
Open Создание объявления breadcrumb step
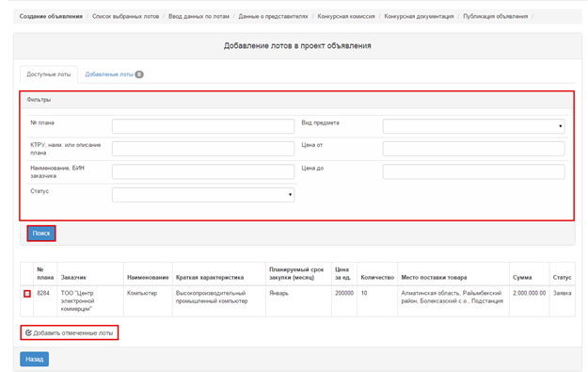click(51, 17)
